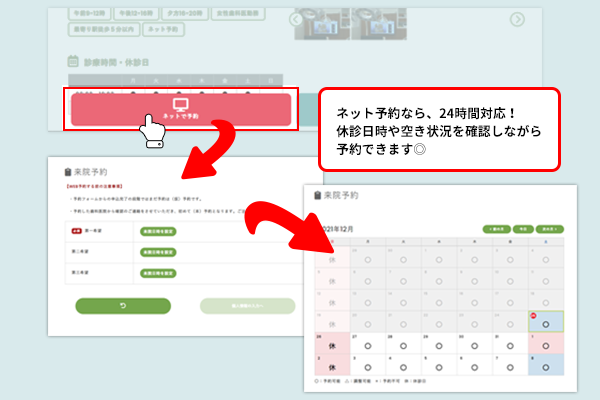Jump to the current month with the middle green button
Screen dimensions: 600x400
point(523,228)
